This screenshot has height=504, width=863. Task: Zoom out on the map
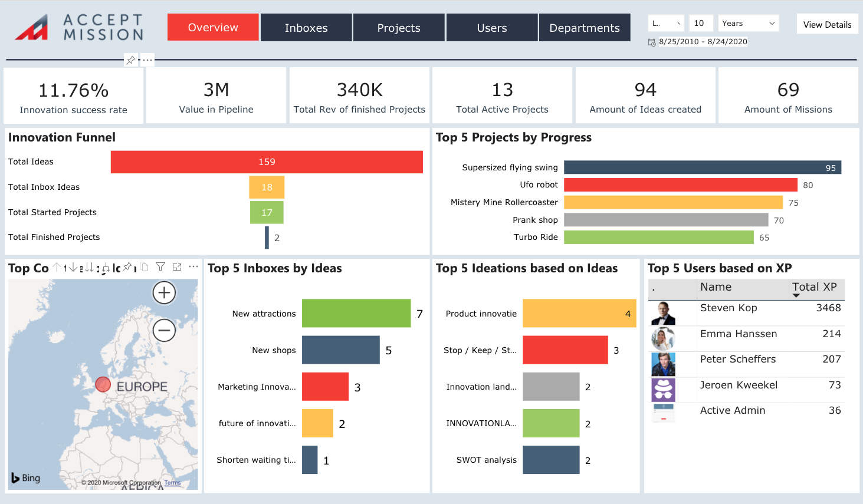click(x=164, y=330)
